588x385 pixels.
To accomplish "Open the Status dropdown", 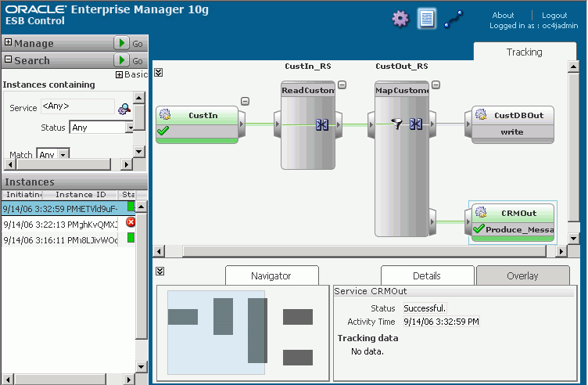I will point(129,128).
